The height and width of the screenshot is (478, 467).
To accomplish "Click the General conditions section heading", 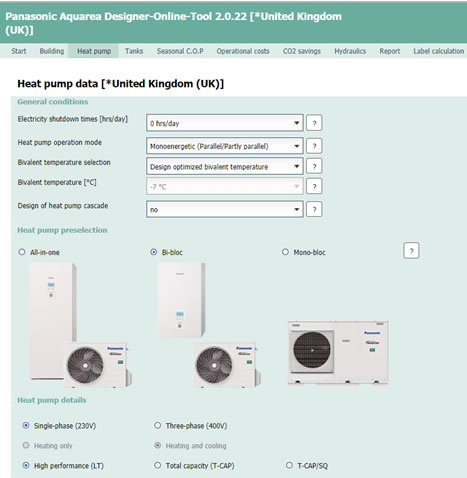I will [53, 102].
